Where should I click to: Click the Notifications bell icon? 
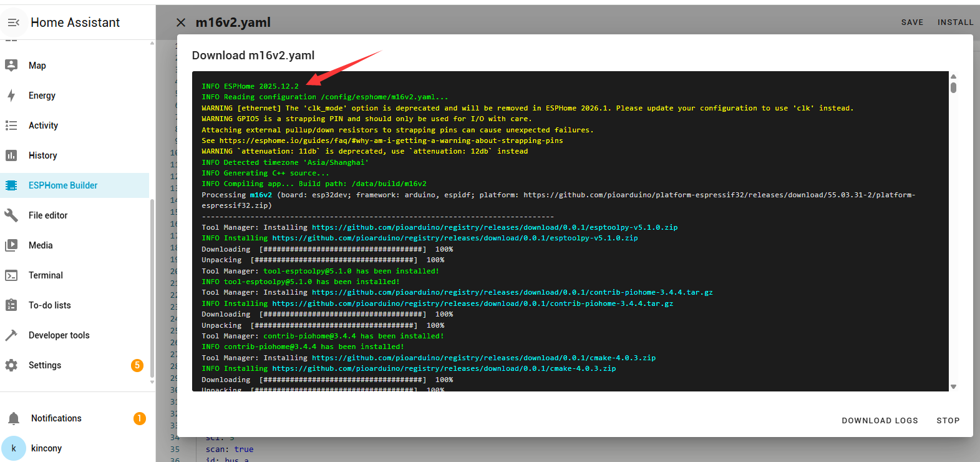pyautogui.click(x=14, y=418)
